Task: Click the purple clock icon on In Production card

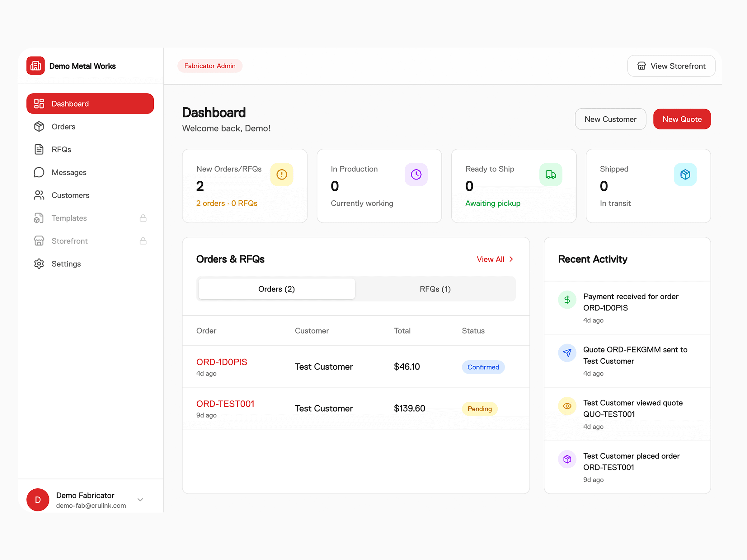Action: pos(416,175)
